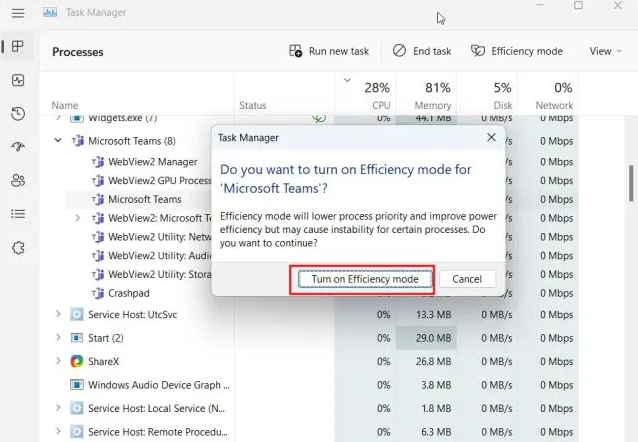
Task: Click the Processes page heading
Action: coord(78,52)
